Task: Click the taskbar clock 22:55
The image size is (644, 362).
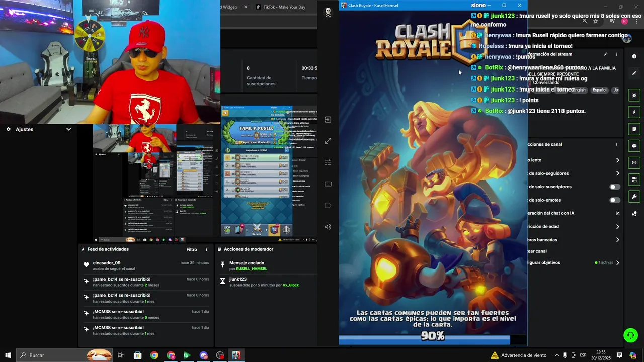Action: tap(601, 355)
